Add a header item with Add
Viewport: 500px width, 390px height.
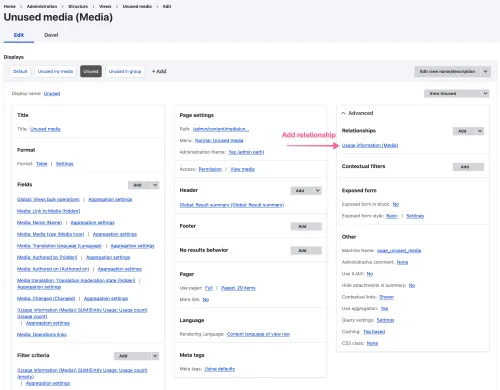[x=300, y=191]
